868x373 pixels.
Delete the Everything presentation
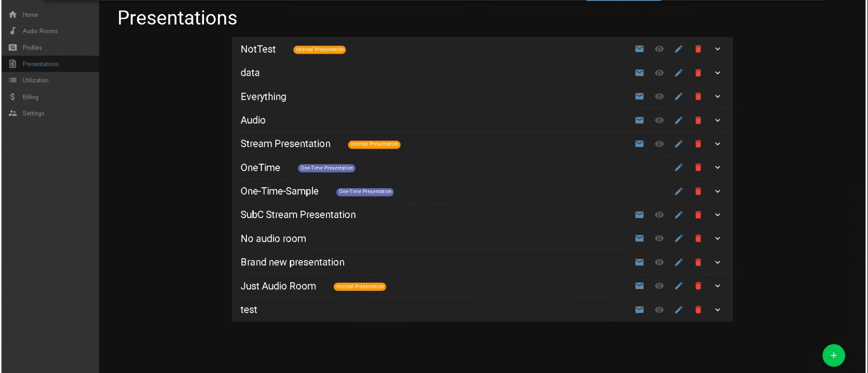point(698,97)
